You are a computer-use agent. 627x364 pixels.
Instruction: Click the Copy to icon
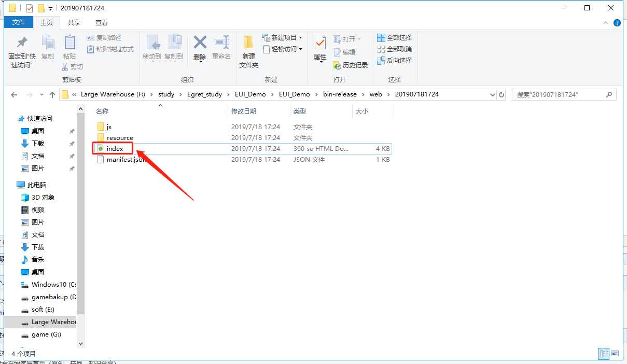coord(174,43)
